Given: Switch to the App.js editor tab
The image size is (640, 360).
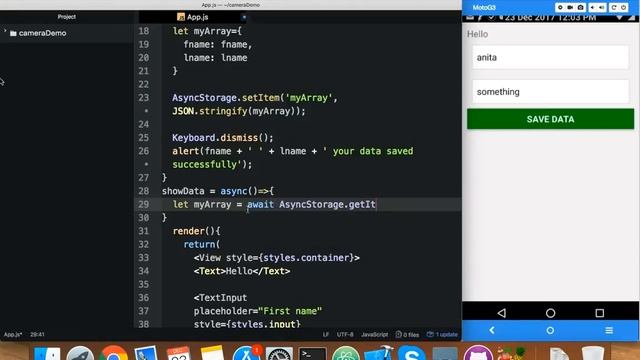Looking at the screenshot, I should point(193,17).
